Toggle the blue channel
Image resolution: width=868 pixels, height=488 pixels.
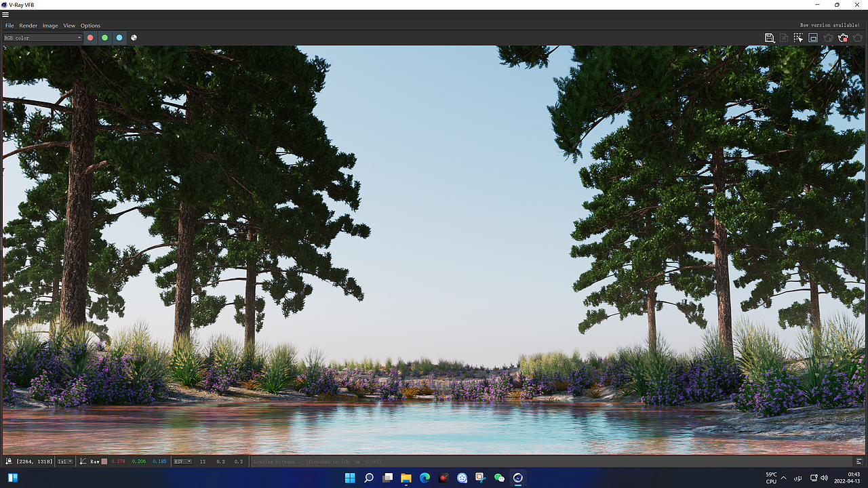119,38
